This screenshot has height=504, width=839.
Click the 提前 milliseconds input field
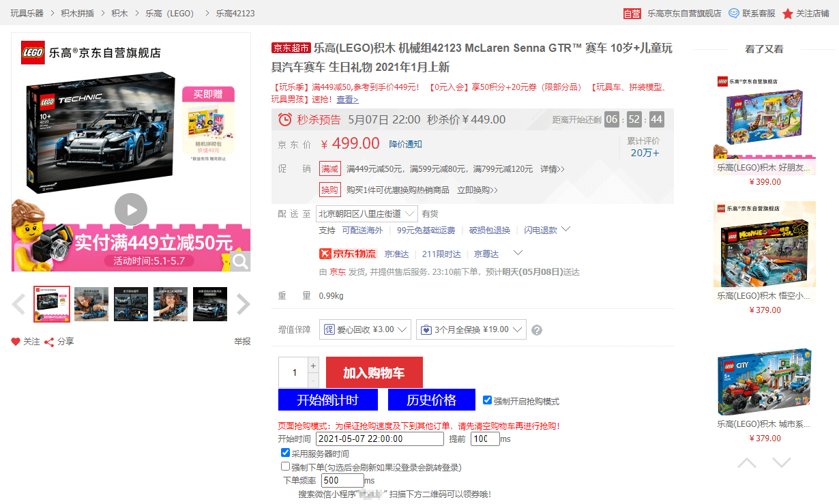pos(485,439)
